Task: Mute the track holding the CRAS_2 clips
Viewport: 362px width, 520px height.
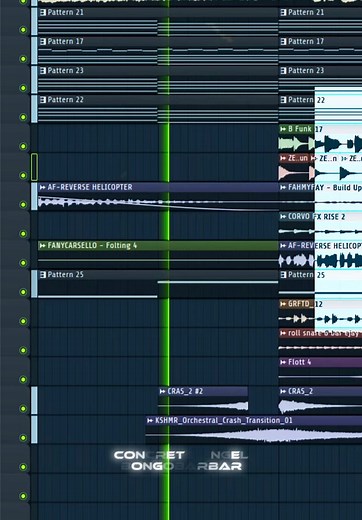Action: click(x=23, y=408)
